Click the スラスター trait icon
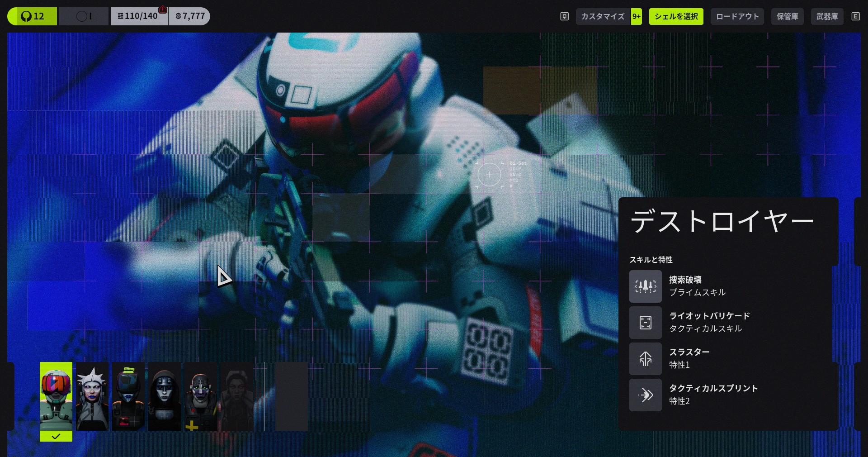 point(645,359)
